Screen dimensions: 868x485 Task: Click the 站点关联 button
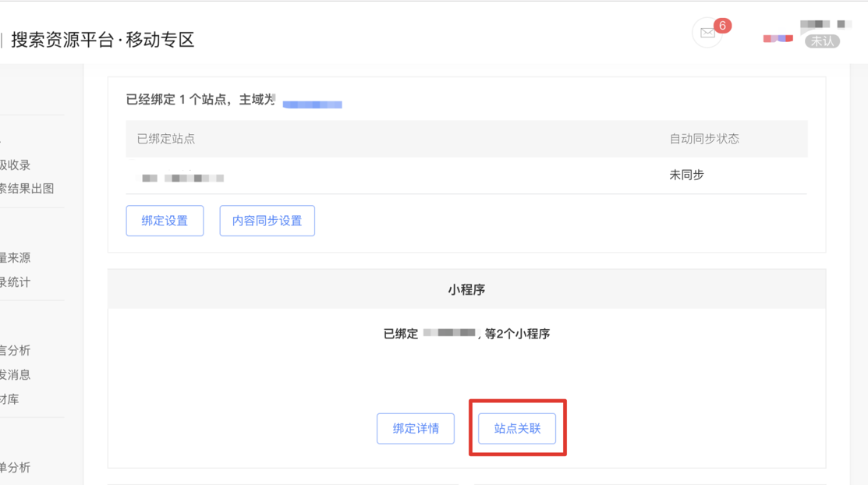(x=517, y=428)
